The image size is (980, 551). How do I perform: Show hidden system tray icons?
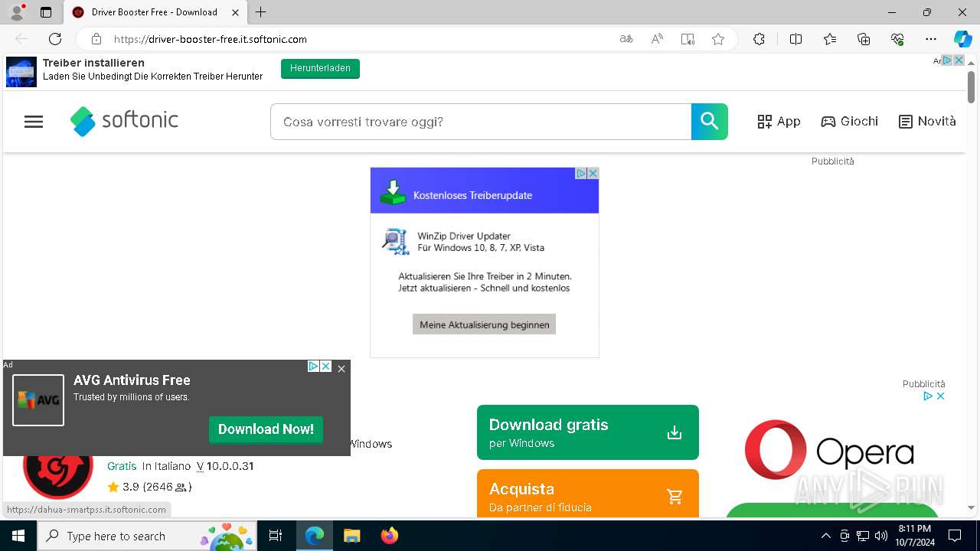pos(825,536)
